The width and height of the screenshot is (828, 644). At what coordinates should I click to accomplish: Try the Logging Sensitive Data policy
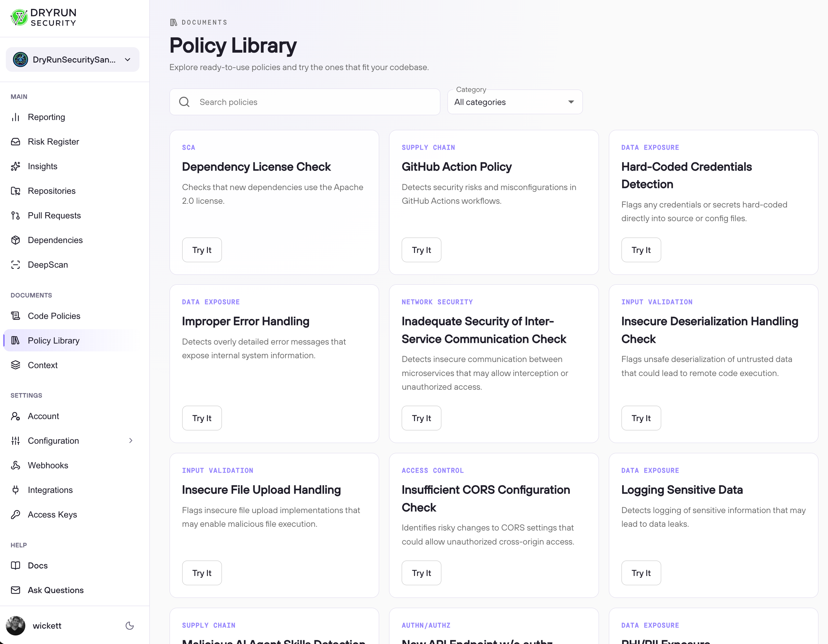click(641, 574)
